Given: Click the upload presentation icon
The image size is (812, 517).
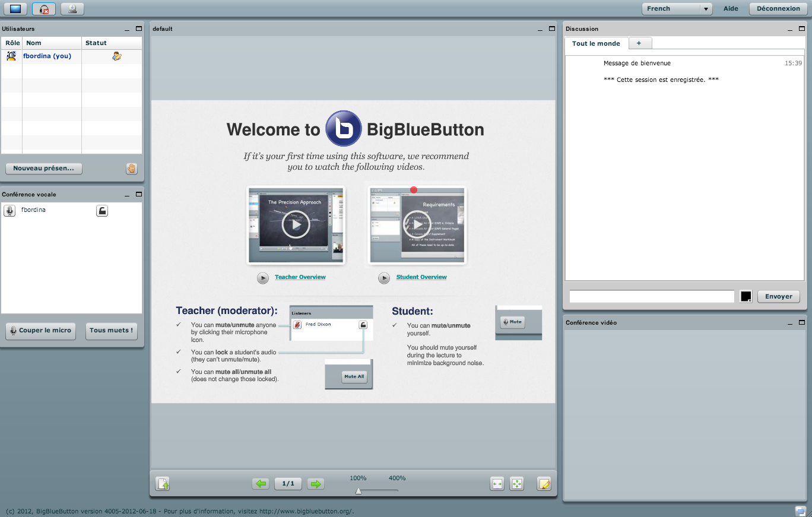Looking at the screenshot, I should (x=163, y=484).
